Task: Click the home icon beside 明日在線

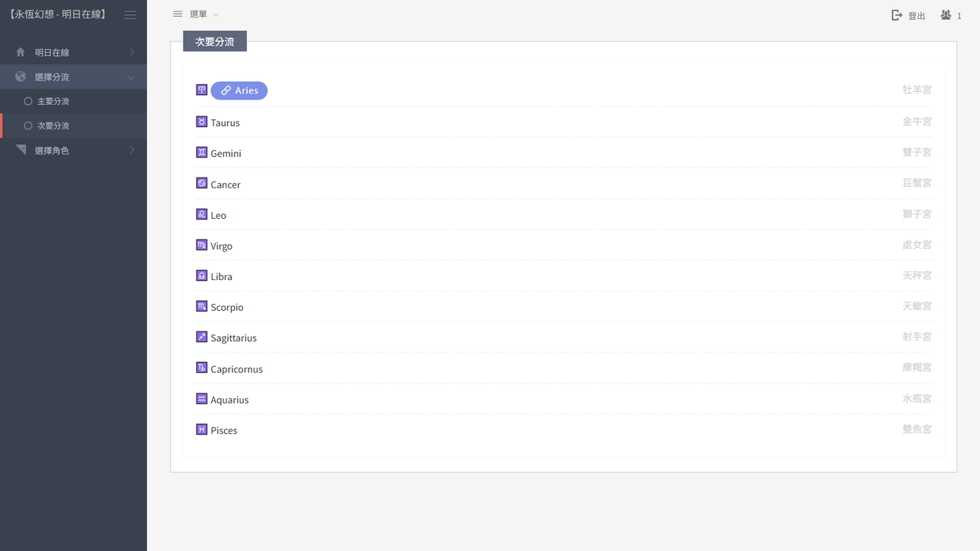Action: coord(21,52)
